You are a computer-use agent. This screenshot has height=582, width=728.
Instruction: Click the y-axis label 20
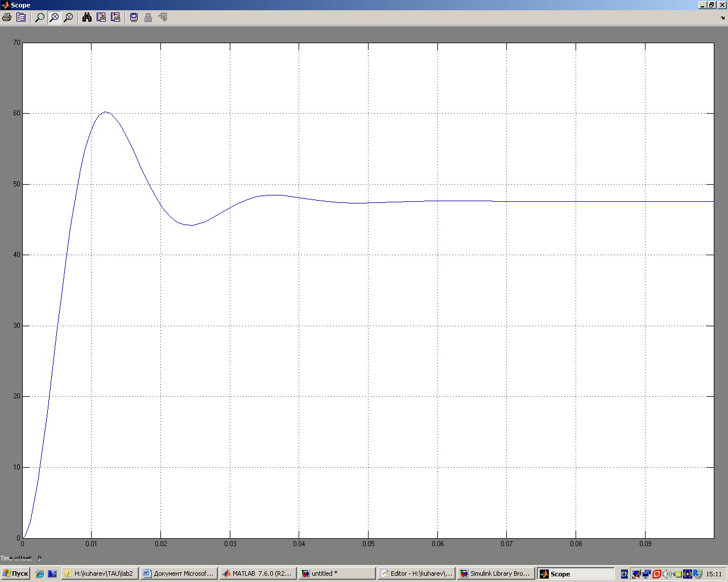click(17, 396)
